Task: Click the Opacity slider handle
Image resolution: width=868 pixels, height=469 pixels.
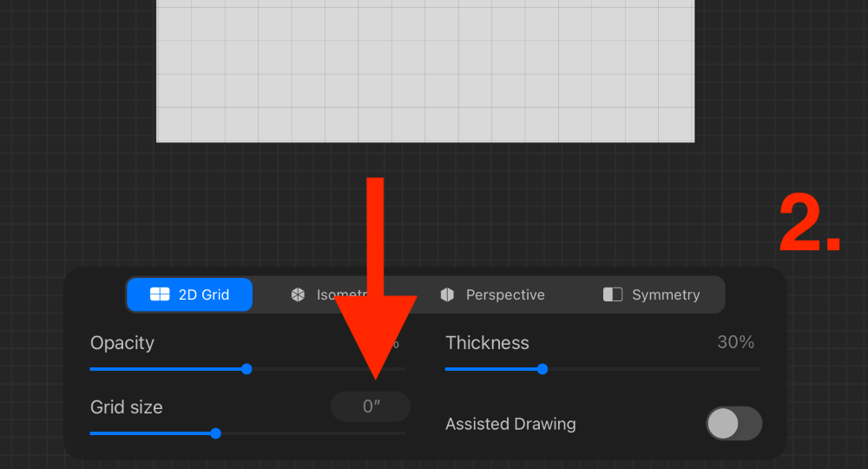Action: (247, 369)
